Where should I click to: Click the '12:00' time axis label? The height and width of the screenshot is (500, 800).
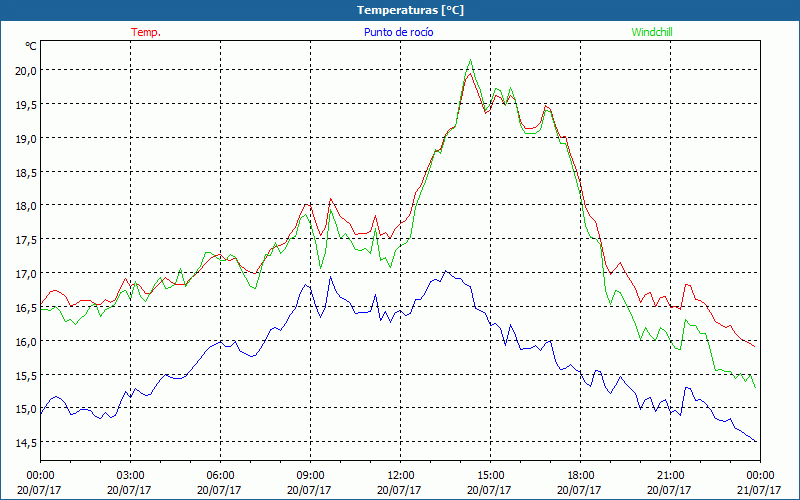click(401, 475)
